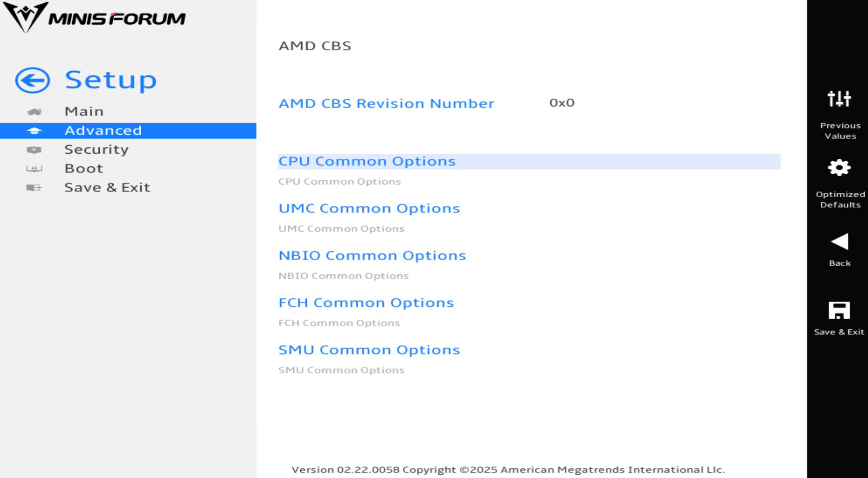Click the Advanced icon in sidebar

(34, 131)
